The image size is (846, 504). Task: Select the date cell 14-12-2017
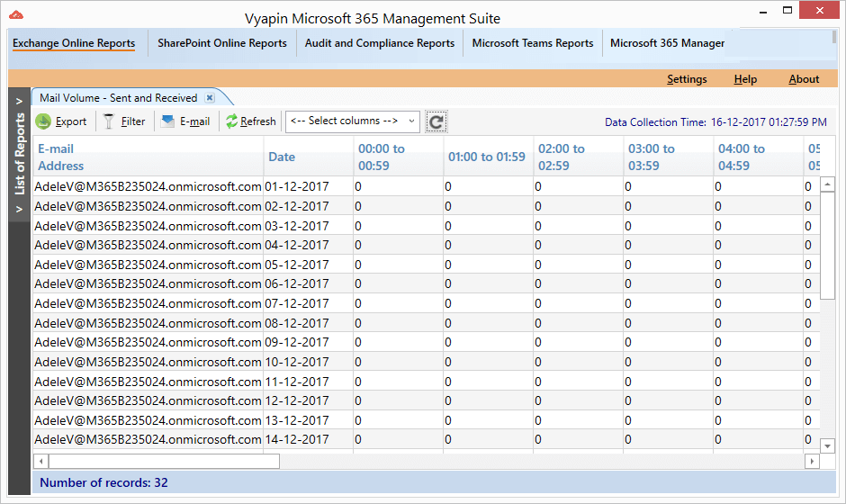click(309, 439)
